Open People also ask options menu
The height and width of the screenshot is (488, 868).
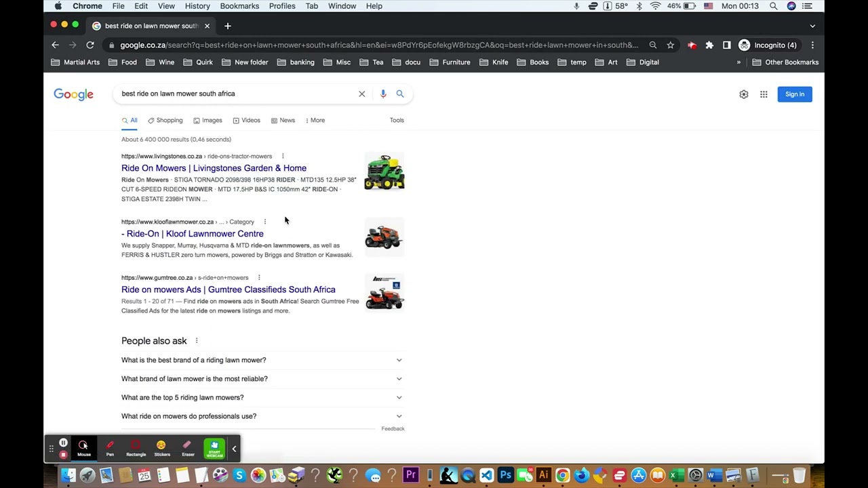[x=197, y=341]
